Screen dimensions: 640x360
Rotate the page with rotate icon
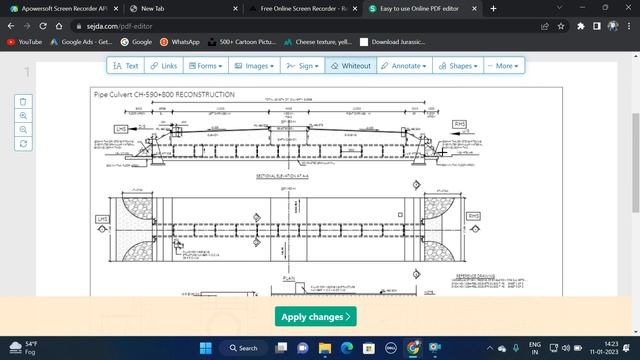click(x=23, y=144)
